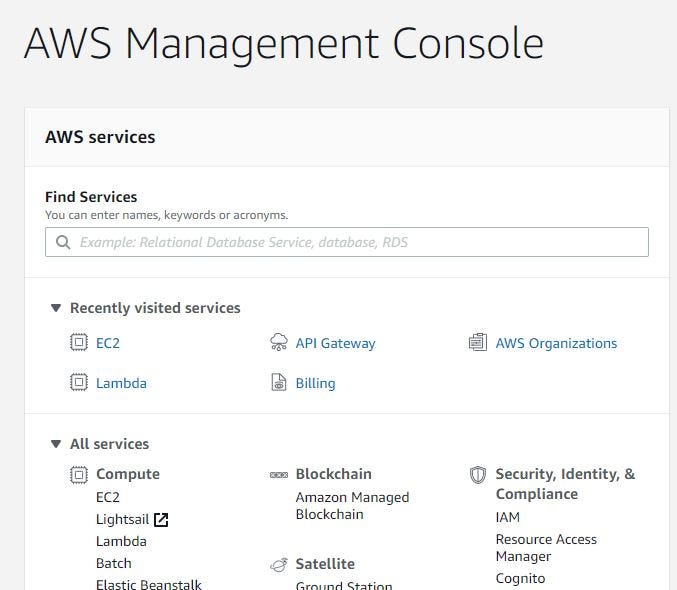Click the Compute category icon
The width and height of the screenshot is (677, 590).
(x=79, y=475)
